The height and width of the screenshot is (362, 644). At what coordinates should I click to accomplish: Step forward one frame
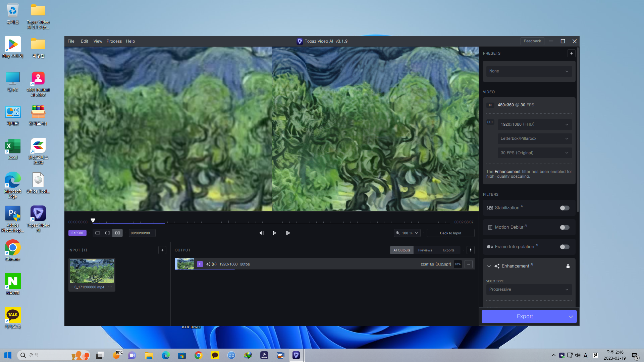288,233
